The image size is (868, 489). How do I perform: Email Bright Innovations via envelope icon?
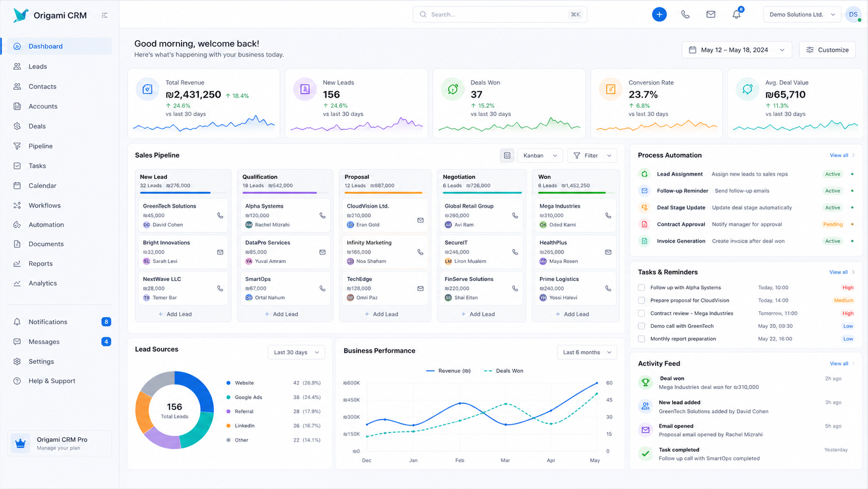click(x=220, y=252)
